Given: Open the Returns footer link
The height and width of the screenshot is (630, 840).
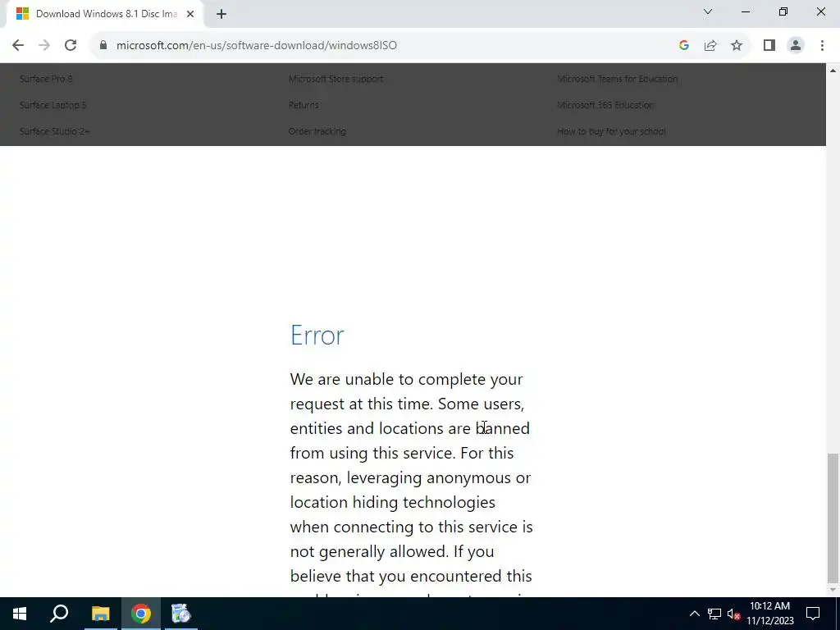Looking at the screenshot, I should pos(304,105).
